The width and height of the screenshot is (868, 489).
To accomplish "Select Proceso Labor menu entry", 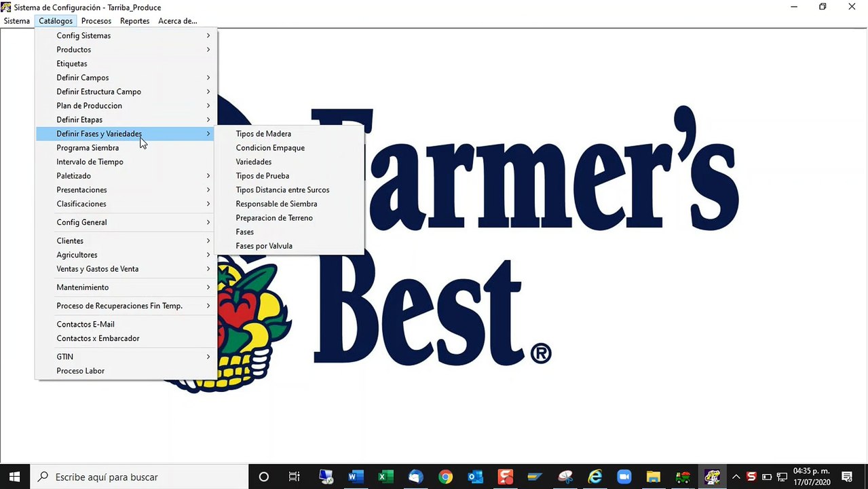I will point(126,371).
